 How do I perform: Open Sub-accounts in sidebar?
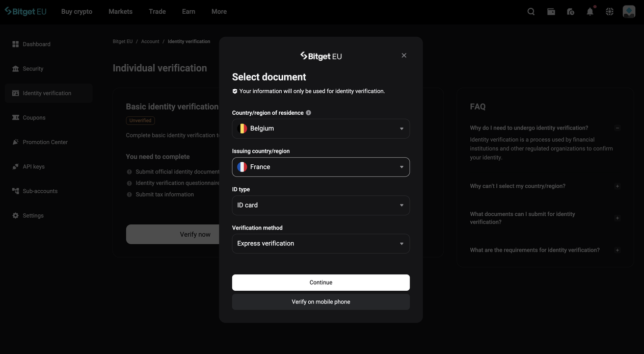48,191
